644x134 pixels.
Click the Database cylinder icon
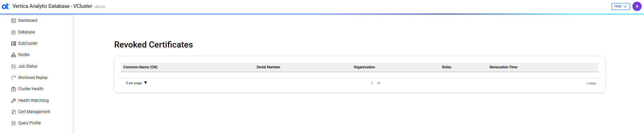[x=14, y=32]
